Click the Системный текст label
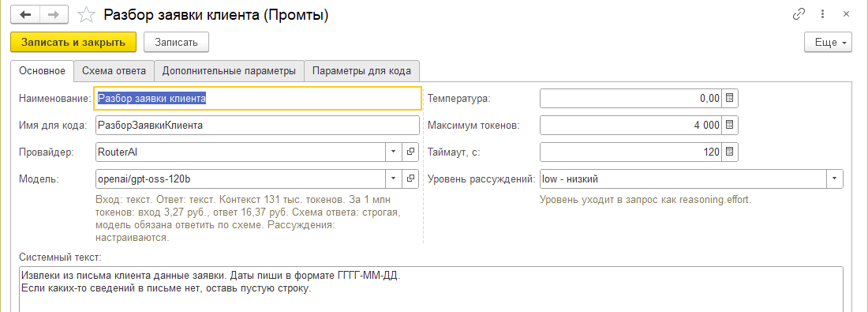This screenshot has height=312, width=868. (x=60, y=257)
